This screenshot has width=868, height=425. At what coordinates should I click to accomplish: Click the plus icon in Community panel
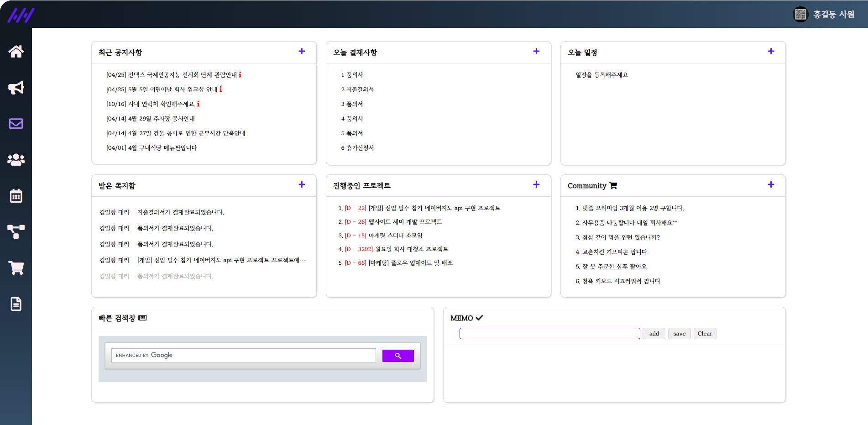click(771, 185)
